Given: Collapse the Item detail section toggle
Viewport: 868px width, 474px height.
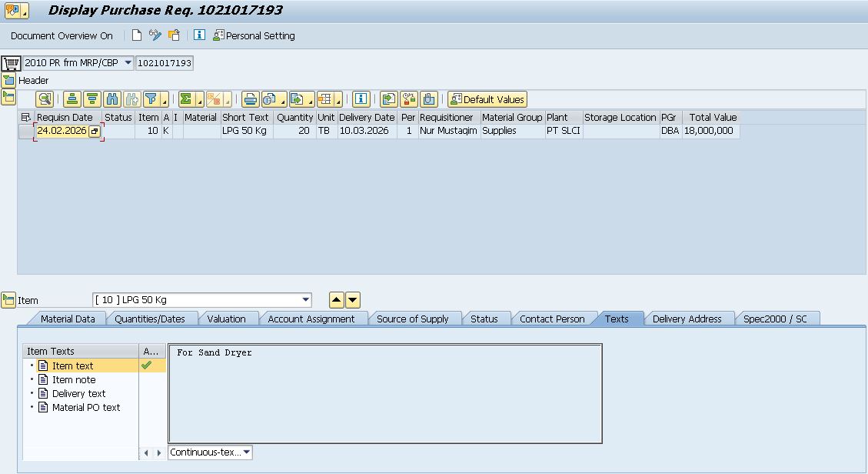Looking at the screenshot, I should coord(8,300).
